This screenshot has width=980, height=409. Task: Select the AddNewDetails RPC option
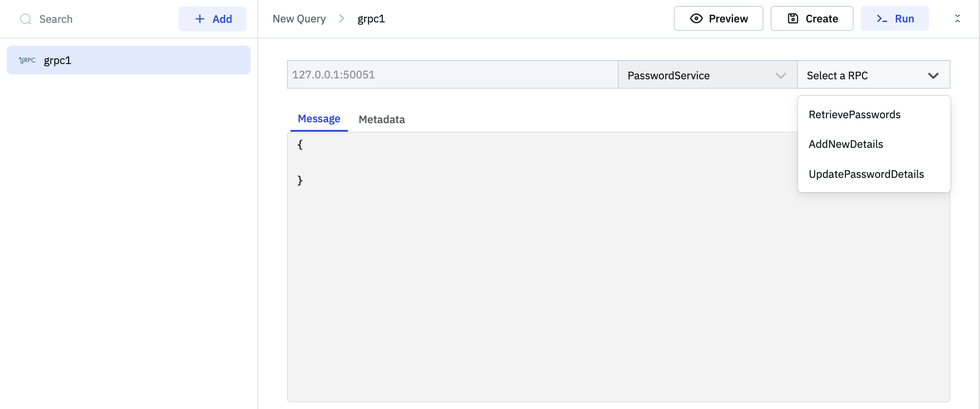click(846, 144)
